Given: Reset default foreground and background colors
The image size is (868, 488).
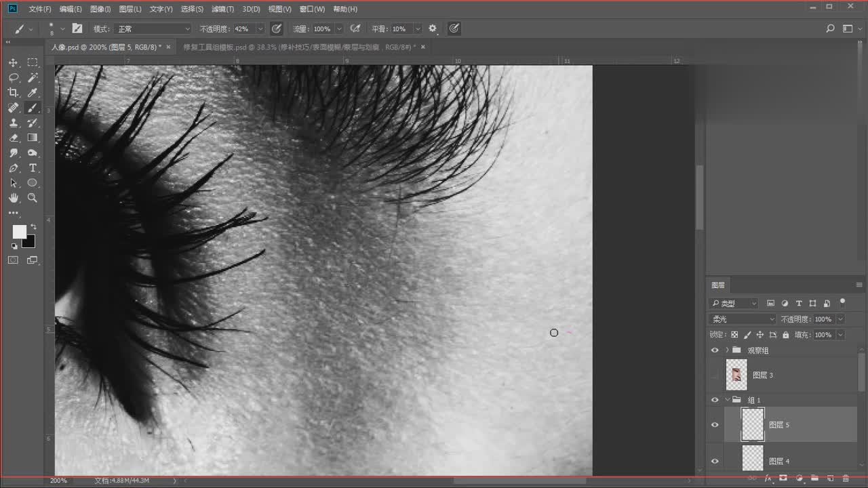Looking at the screenshot, I should point(14,246).
